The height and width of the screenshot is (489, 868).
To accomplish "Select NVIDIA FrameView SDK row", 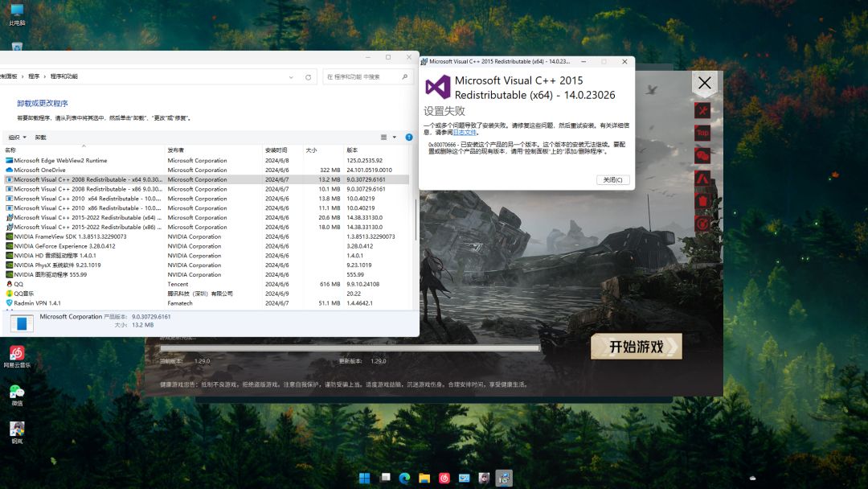I will [207, 236].
